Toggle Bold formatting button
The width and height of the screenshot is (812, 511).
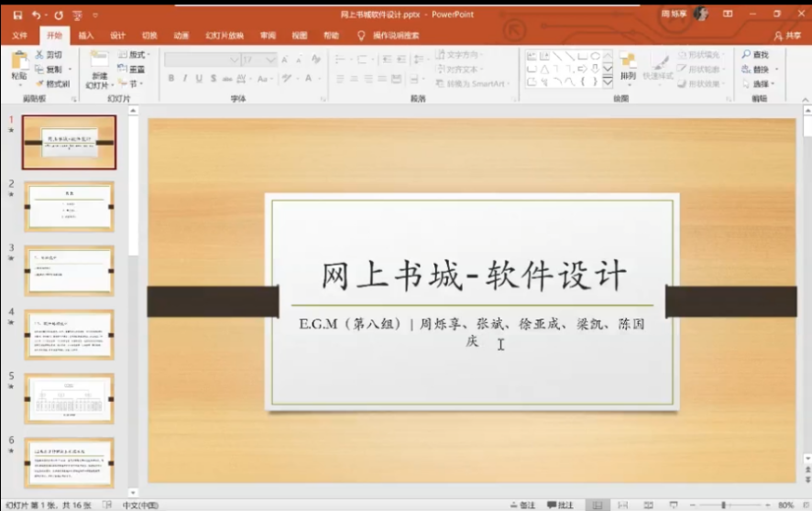click(x=170, y=79)
